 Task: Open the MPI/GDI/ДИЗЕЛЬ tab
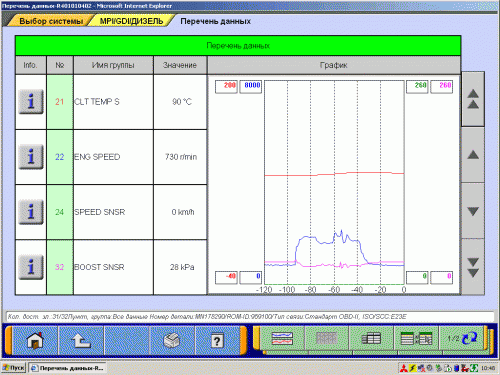click(131, 21)
